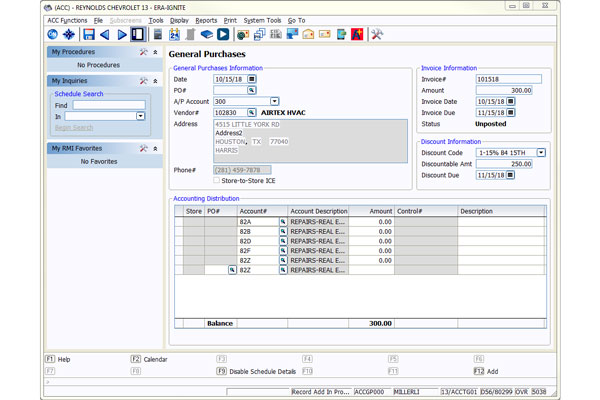Screen dimensions: 600x400
Task: Enable the Store-to-Store ICE checkbox
Action: click(x=217, y=181)
